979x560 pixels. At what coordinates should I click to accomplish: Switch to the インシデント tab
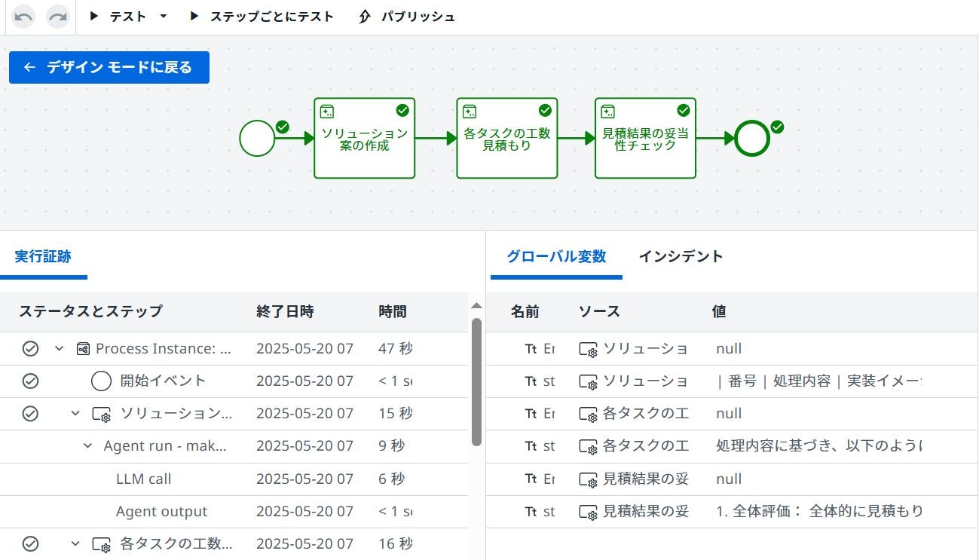pos(681,256)
